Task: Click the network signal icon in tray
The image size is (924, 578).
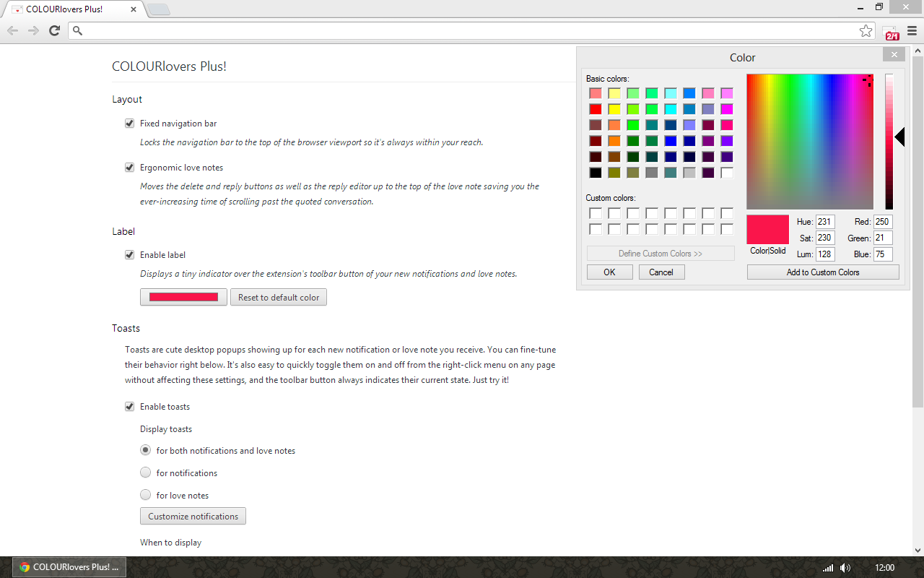Action: (828, 568)
